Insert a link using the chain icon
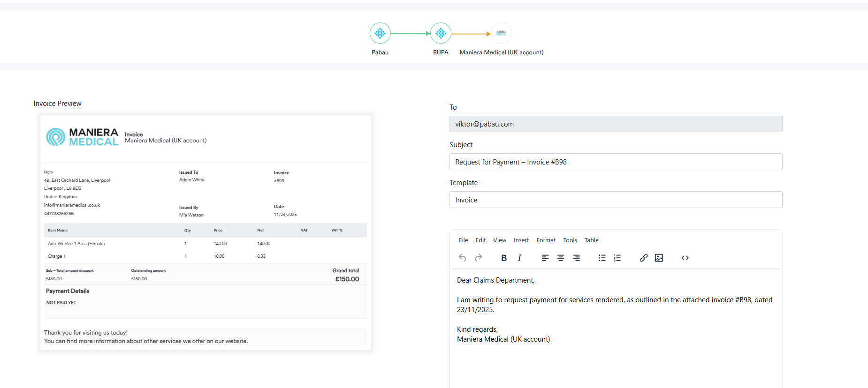Screen dimensions: 868x388 tap(644, 258)
